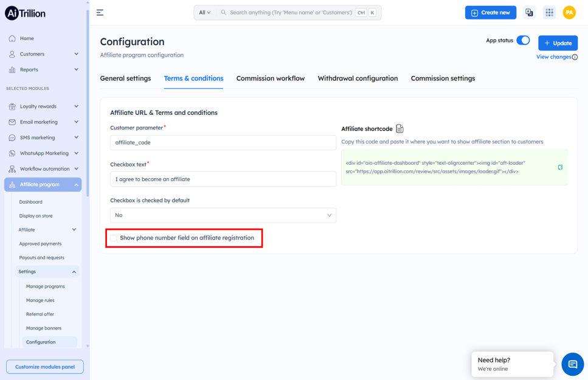The width and height of the screenshot is (588, 380).
Task: Open the translate language icon
Action: (529, 12)
